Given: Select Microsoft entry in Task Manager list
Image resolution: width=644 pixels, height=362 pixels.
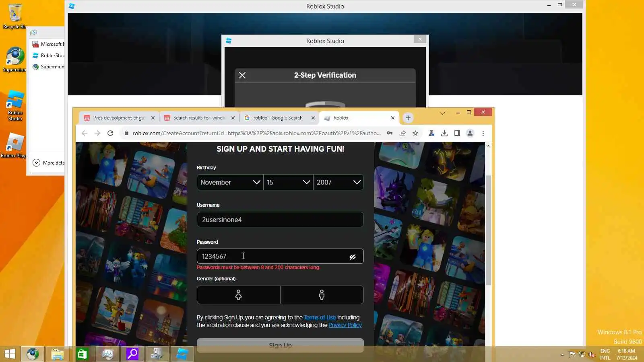Looking at the screenshot, I should (48, 44).
